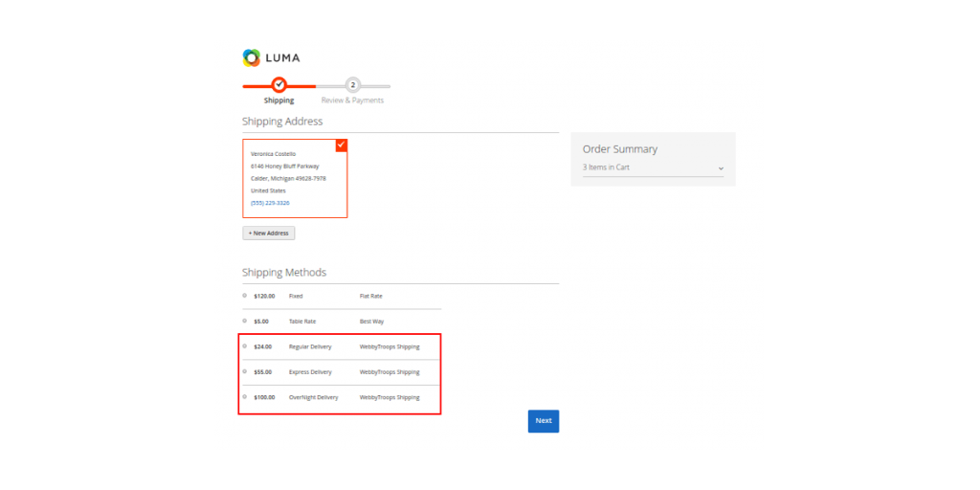Click the selected address checkmark badge
The height and width of the screenshot is (490, 980).
click(342, 145)
